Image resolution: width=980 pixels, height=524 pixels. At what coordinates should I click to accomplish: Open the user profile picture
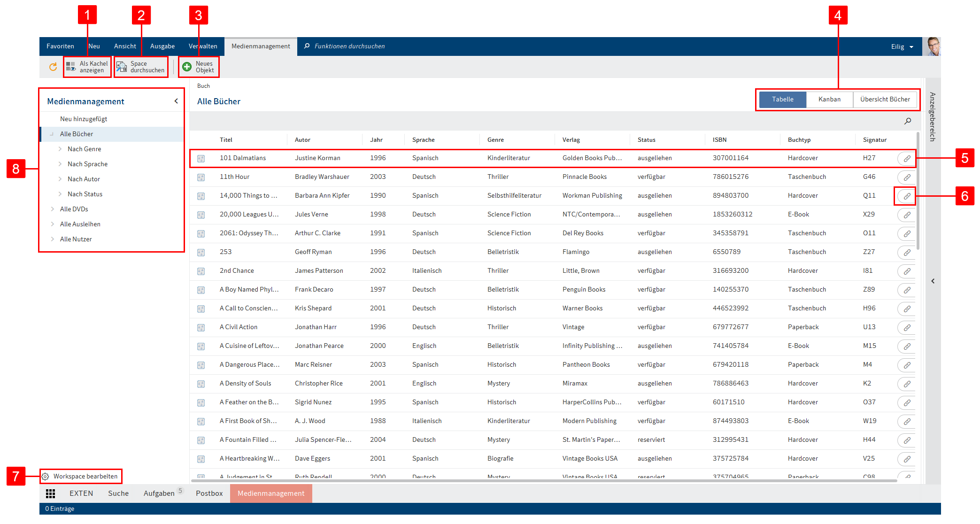[932, 46]
